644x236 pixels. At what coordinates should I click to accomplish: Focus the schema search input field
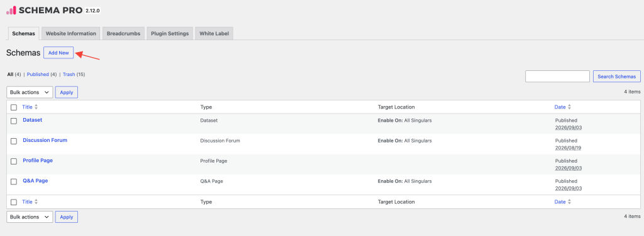(x=557, y=76)
